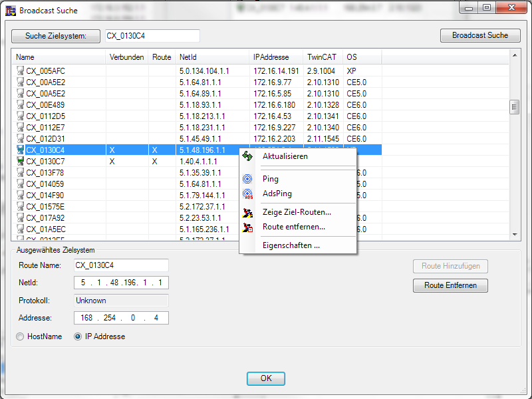Click the computer icon beside CX_014F90
The height and width of the screenshot is (399, 532).
click(x=21, y=196)
